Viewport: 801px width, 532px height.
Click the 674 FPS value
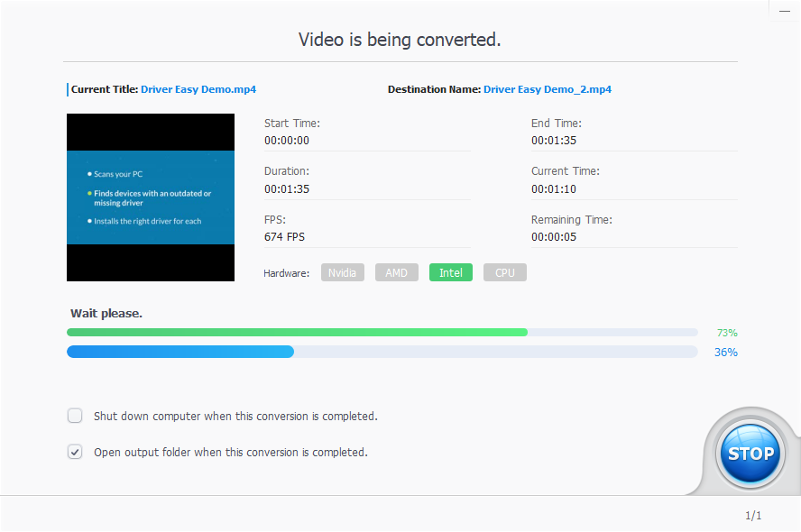pyautogui.click(x=284, y=237)
